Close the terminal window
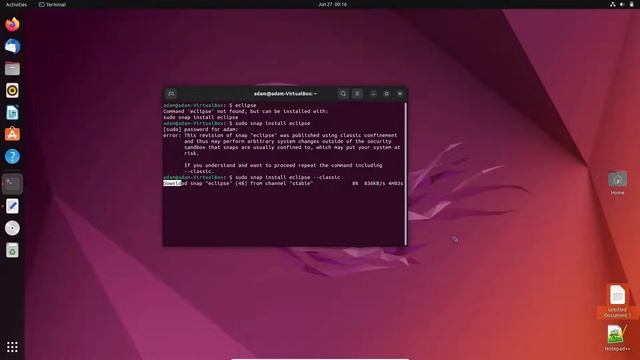640x360 pixels. pos(400,93)
